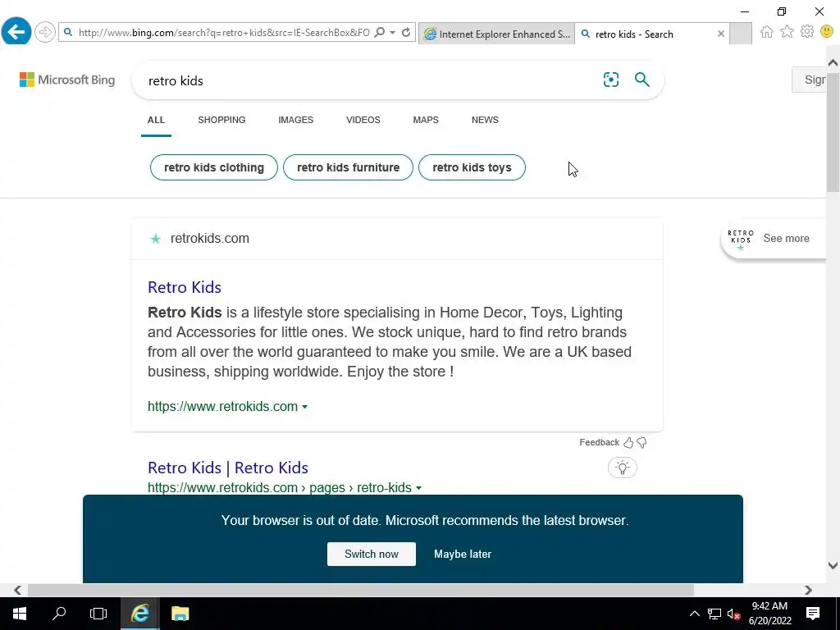
Task: Choose 'retro kids furniture' suggestion
Action: point(348,167)
